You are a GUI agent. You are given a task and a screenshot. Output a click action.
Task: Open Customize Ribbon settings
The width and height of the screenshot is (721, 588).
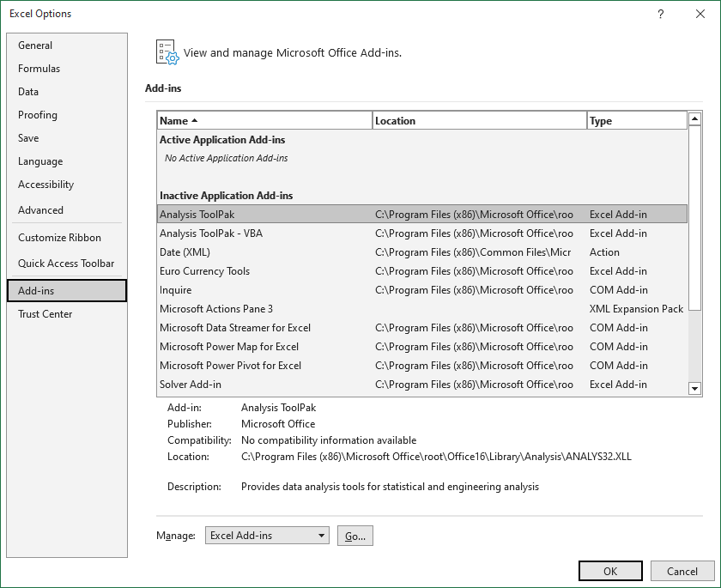click(59, 238)
